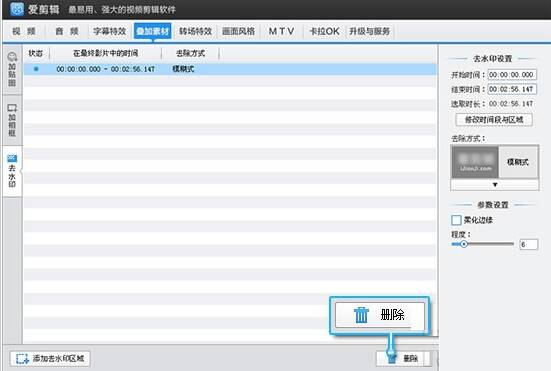Click the dashed selection icon for 添加去水印区域
The image size is (551, 371).
22,359
